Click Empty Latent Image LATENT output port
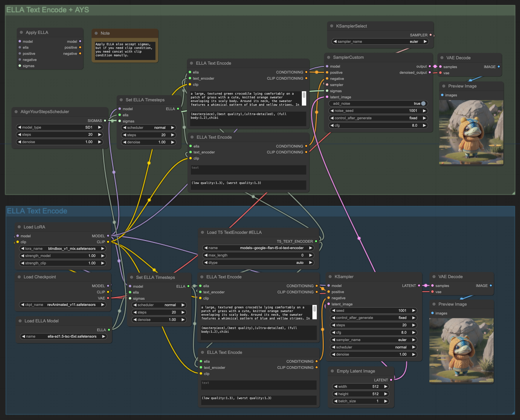 tap(391, 380)
